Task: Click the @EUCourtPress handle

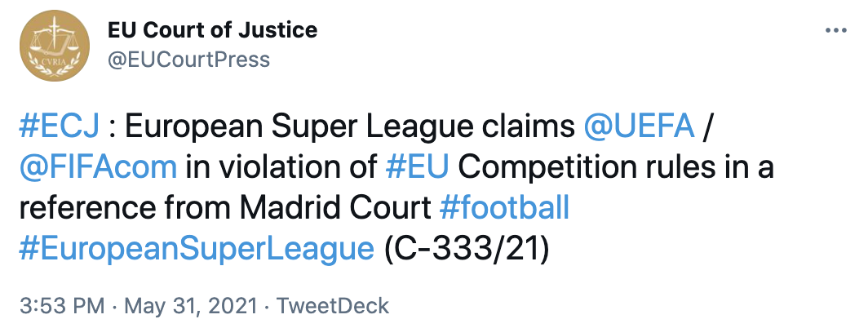Action: pos(188,60)
